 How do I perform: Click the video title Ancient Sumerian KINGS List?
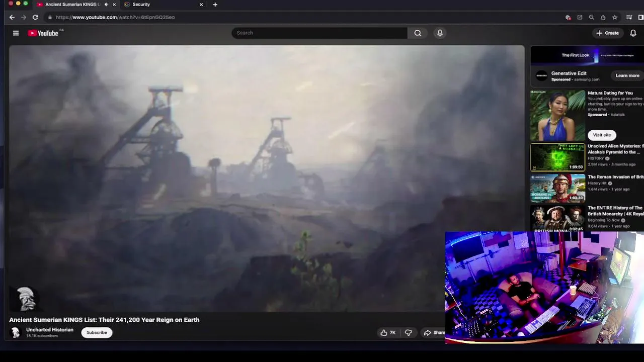[104, 320]
